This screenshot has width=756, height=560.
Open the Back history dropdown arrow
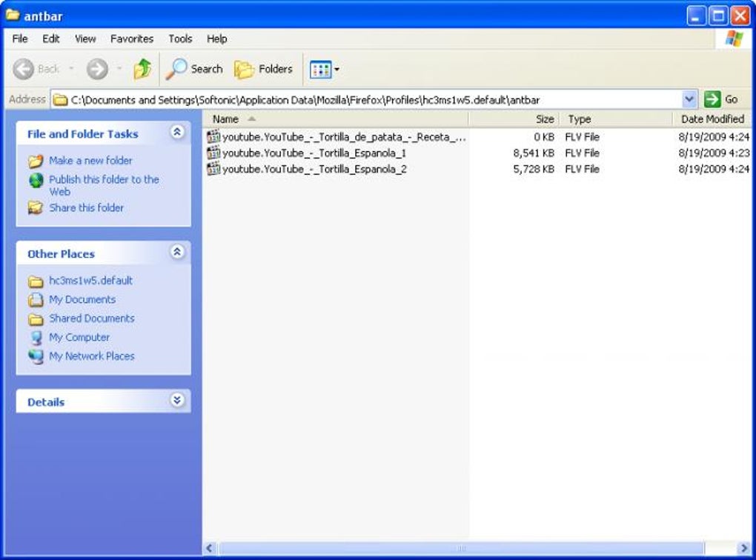tap(71, 69)
